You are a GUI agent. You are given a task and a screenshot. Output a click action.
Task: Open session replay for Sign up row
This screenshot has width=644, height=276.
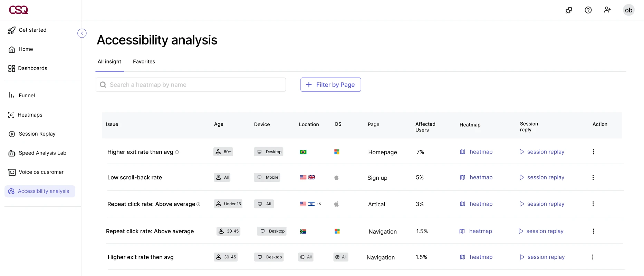click(542, 177)
